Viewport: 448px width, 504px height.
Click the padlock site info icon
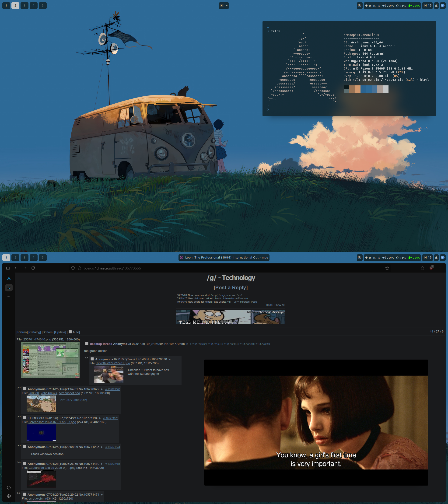pyautogui.click(x=80, y=268)
